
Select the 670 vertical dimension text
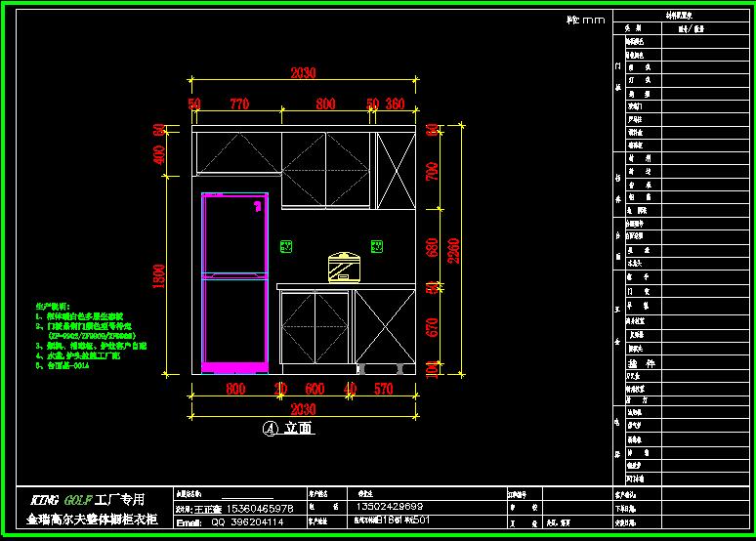[433, 327]
